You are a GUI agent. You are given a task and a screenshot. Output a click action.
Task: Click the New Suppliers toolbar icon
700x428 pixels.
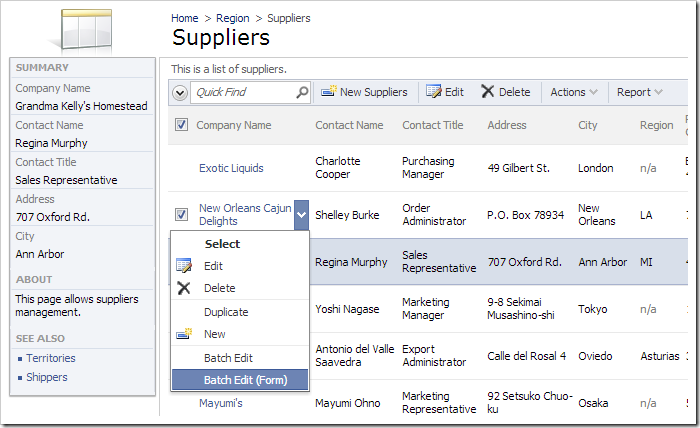pos(328,92)
